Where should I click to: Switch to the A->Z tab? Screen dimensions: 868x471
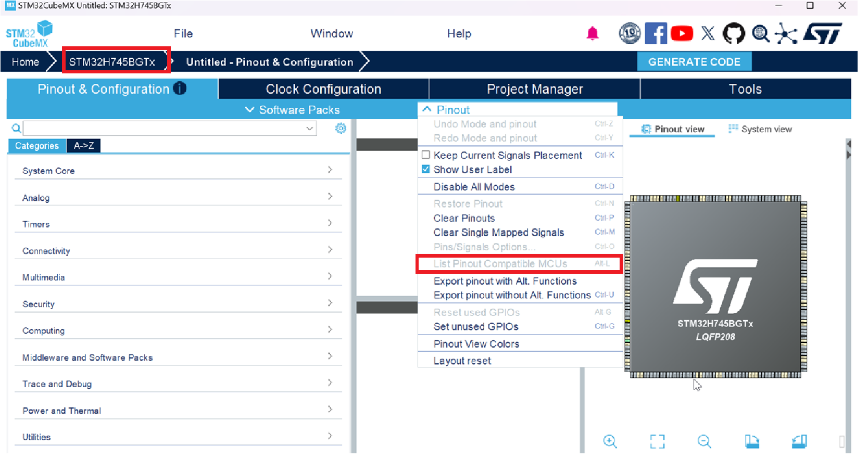pyautogui.click(x=84, y=146)
